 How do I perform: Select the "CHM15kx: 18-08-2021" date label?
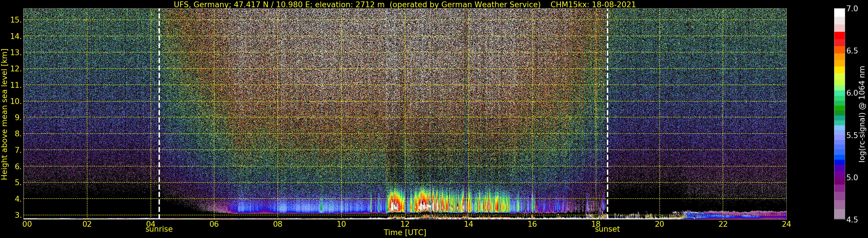(x=593, y=4)
